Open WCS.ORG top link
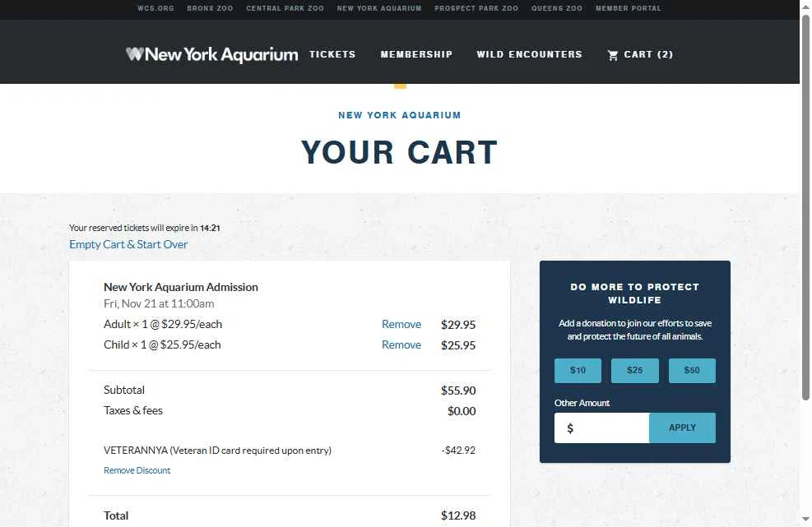The width and height of the screenshot is (812, 527). (155, 8)
